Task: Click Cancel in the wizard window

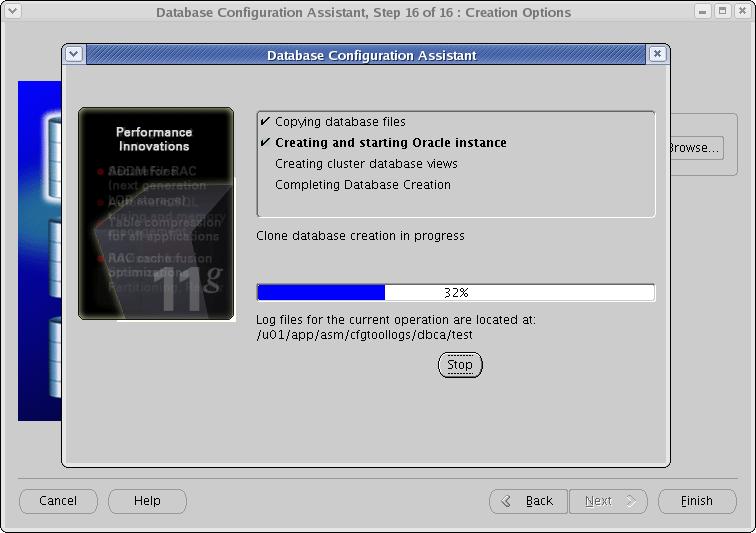Action: tap(58, 501)
